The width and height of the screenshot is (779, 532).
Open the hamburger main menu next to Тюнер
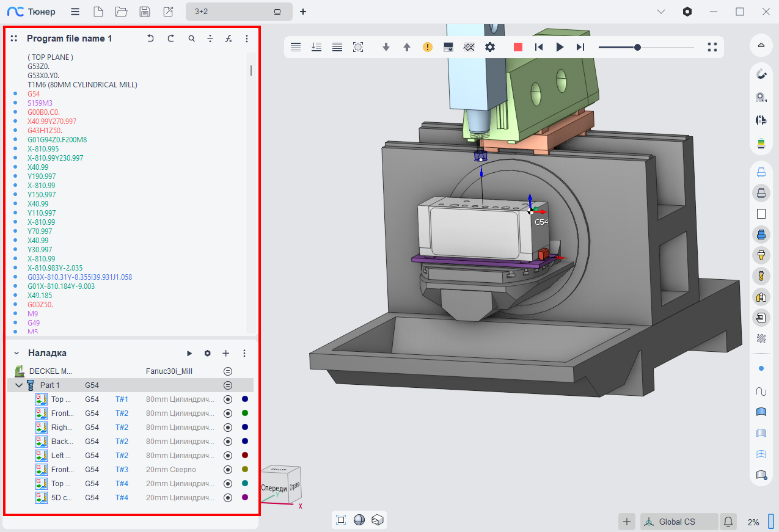[x=75, y=12]
